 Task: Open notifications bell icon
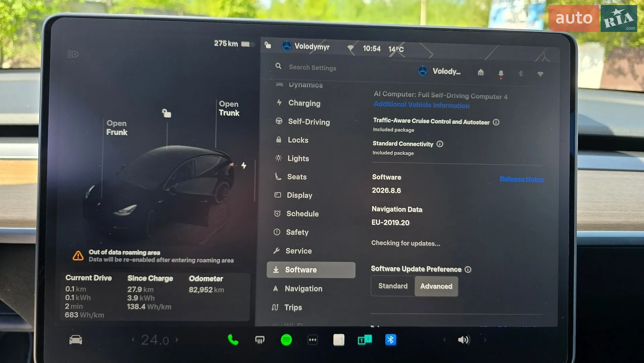click(x=501, y=73)
